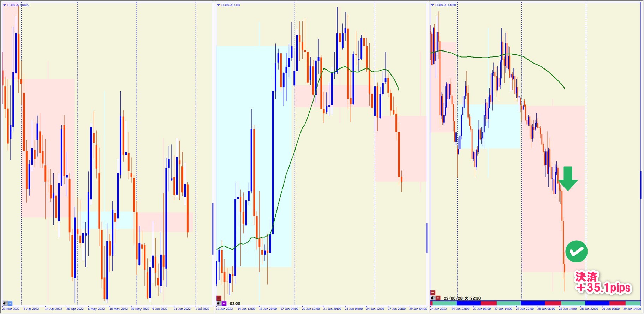Click the green checkmark exit marker
Image resolution: width=644 pixels, height=314 pixels.
(576, 252)
